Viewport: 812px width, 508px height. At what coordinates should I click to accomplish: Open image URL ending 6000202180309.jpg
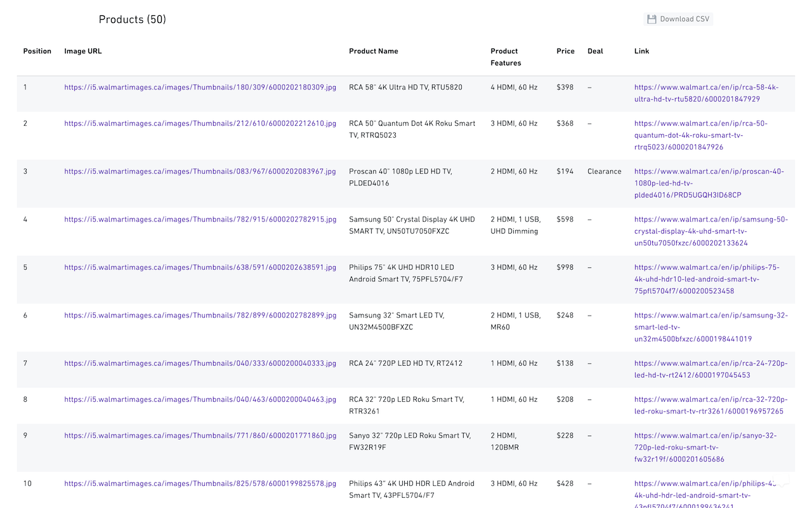200,87
